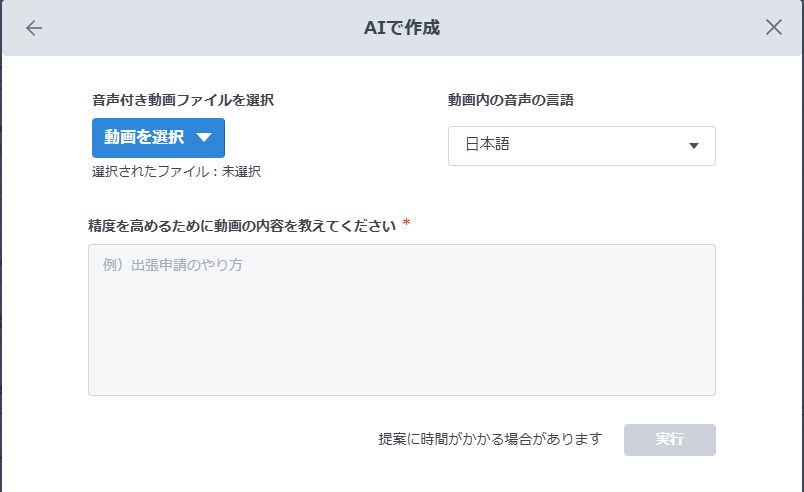Click the red required asterisk
Viewport: 804px width, 492px height.
click(x=407, y=224)
